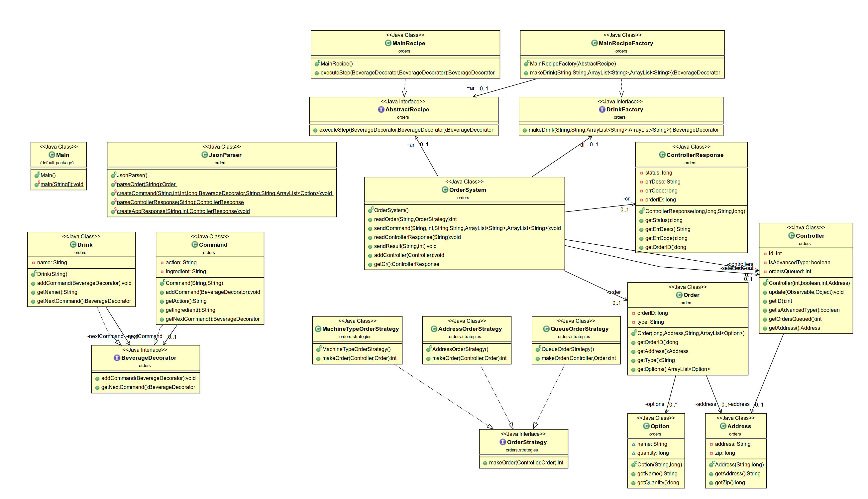Select errDesc: String field
This screenshot has width=868, height=499.
(x=663, y=182)
